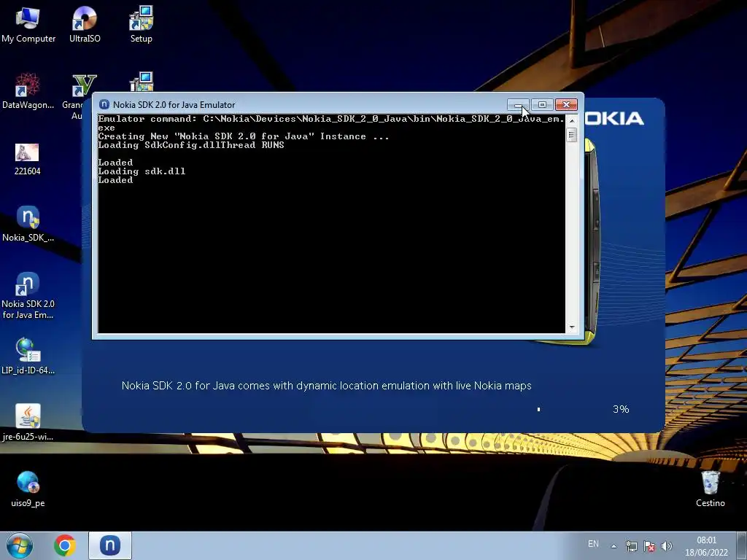Click the Nokia logo on the splash screen
Image resolution: width=747 pixels, height=560 pixels.
click(x=614, y=119)
